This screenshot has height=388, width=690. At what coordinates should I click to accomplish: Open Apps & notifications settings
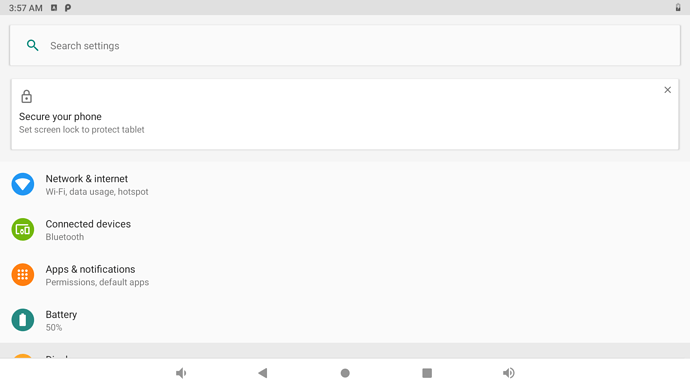(345, 275)
